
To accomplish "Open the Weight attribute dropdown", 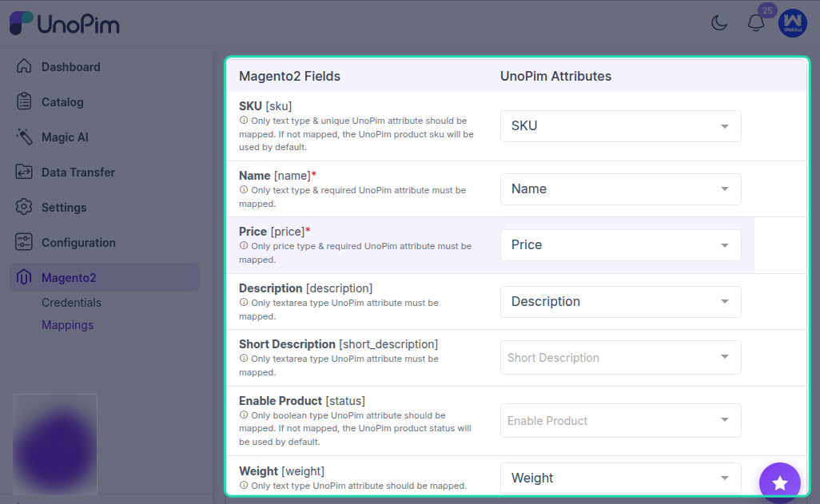I will point(621,478).
